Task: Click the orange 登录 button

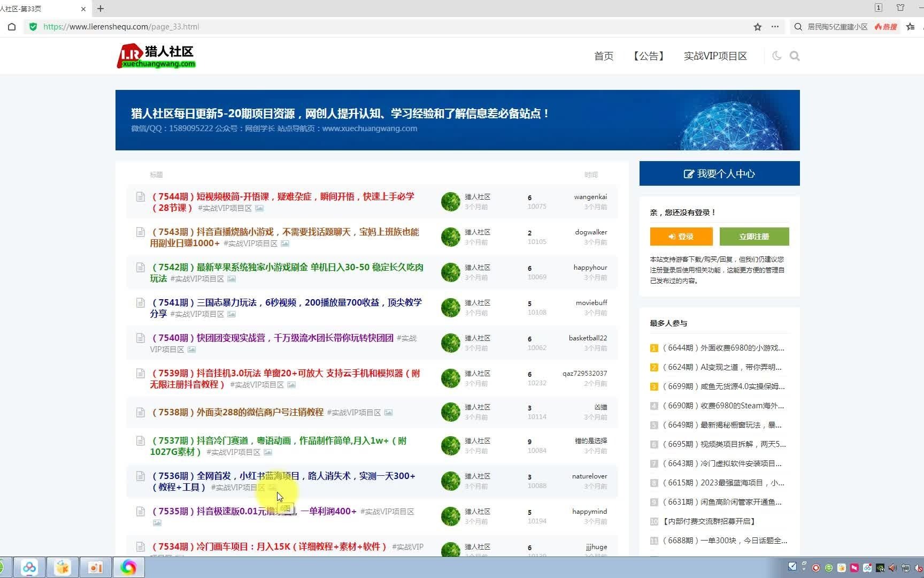Action: pyautogui.click(x=681, y=237)
